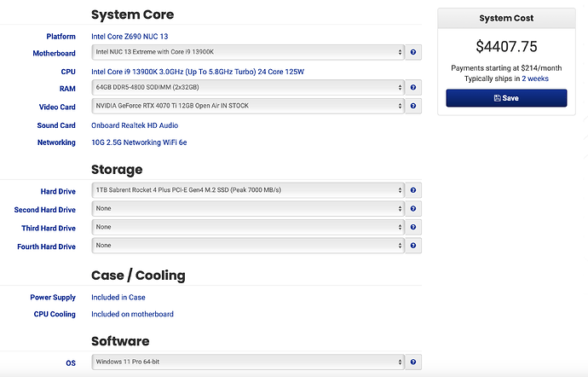Click the RAM row label
This screenshot has height=377, width=588.
click(67, 89)
